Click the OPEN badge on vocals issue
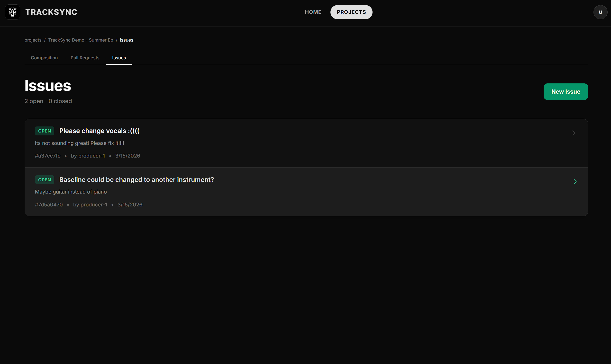The width and height of the screenshot is (611, 364). [x=45, y=131]
